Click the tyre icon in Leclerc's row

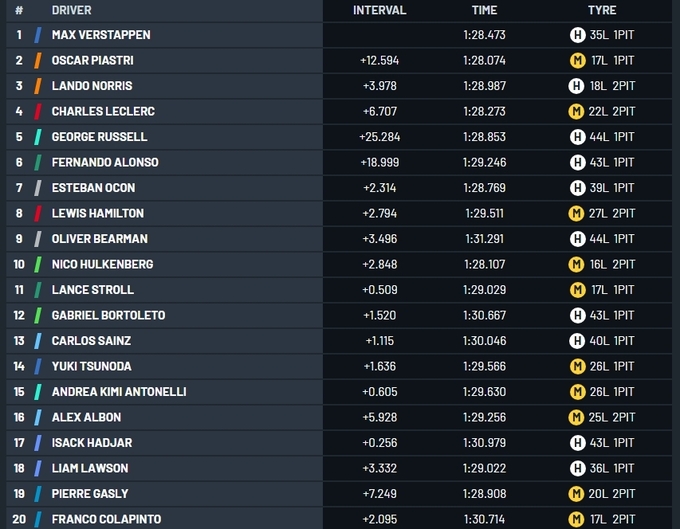pyautogui.click(x=577, y=111)
